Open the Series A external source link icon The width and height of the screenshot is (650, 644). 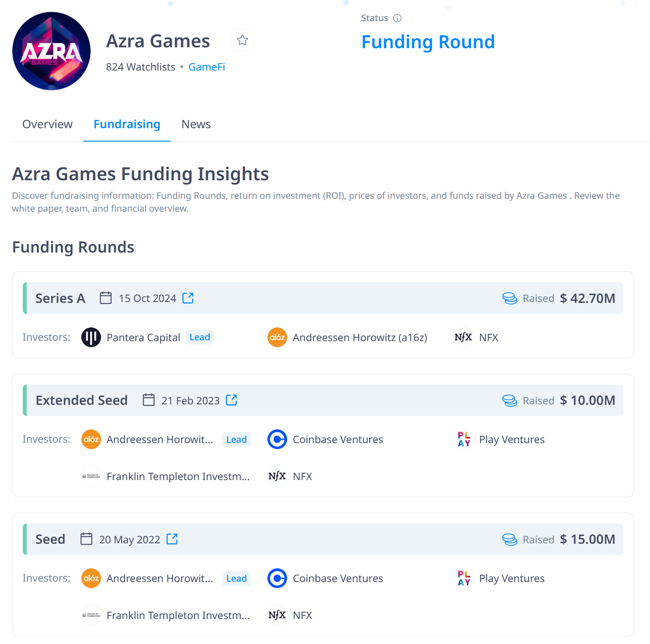tap(188, 298)
